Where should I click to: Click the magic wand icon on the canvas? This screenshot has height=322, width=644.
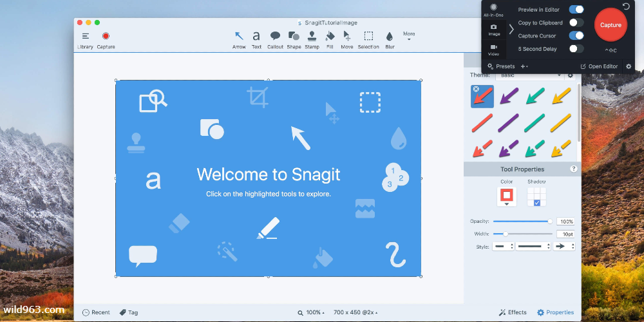point(227,251)
